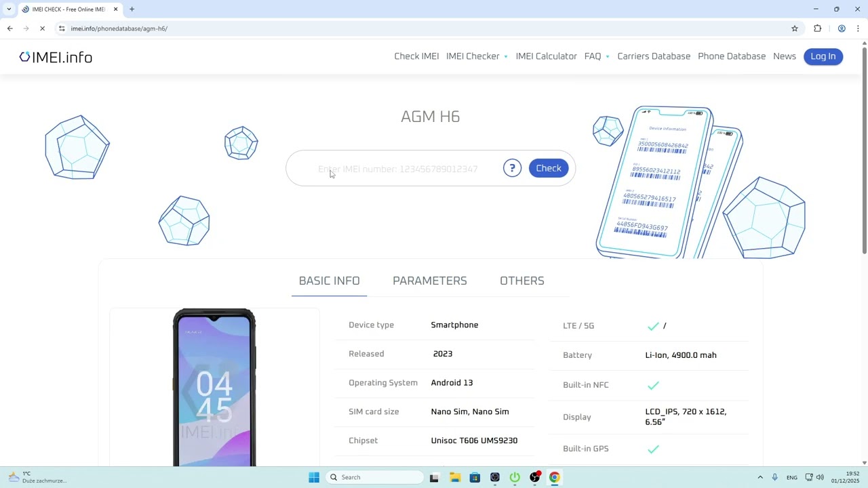Expand the IMEI Checker dropdown menu
Screen dimensions: 868x488
[477, 56]
